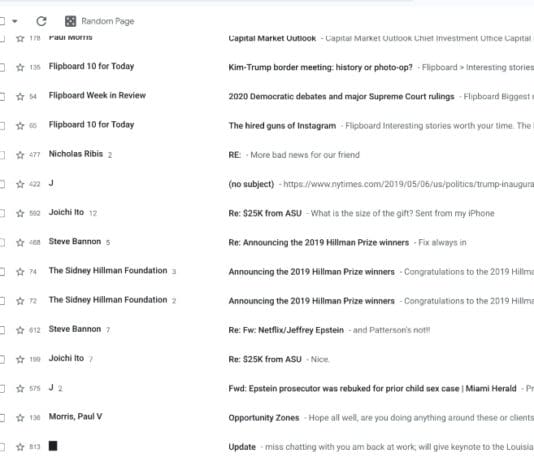The width and height of the screenshot is (534, 462).
Task: Open 'Fwd: Epstein prosecutor was rebuked' email
Action: point(372,388)
